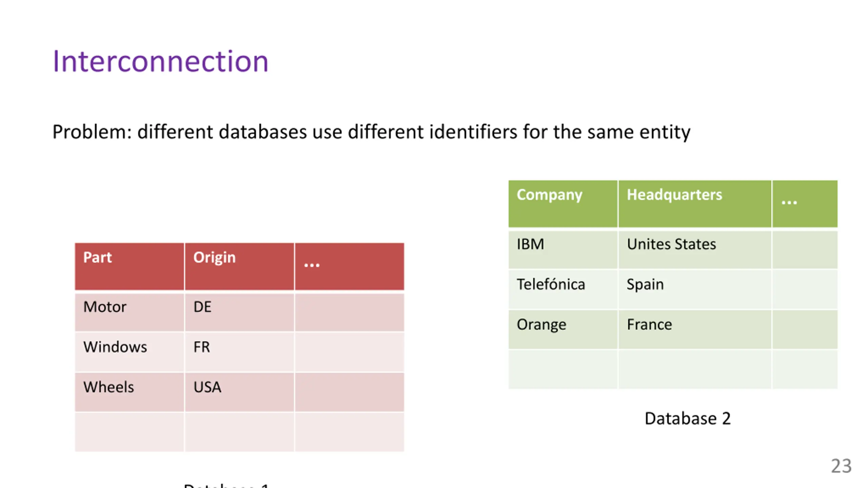
Task: Click the Part column header
Action: point(129,266)
